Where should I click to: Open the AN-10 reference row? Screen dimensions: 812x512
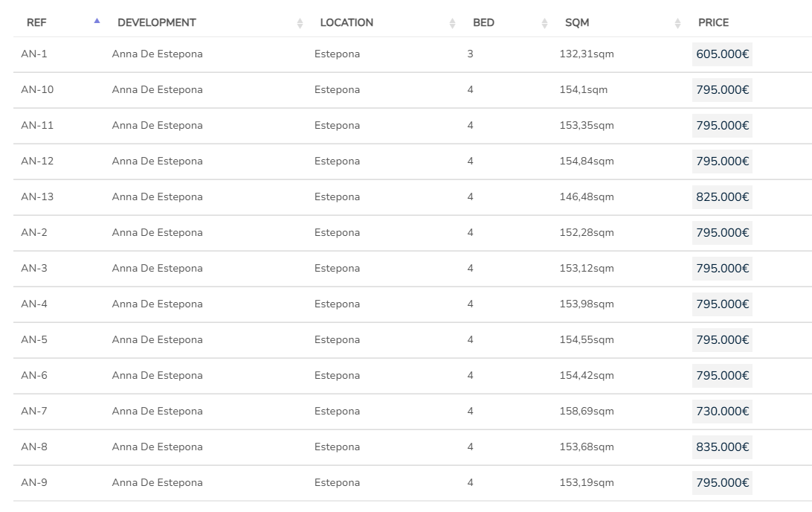(37, 90)
